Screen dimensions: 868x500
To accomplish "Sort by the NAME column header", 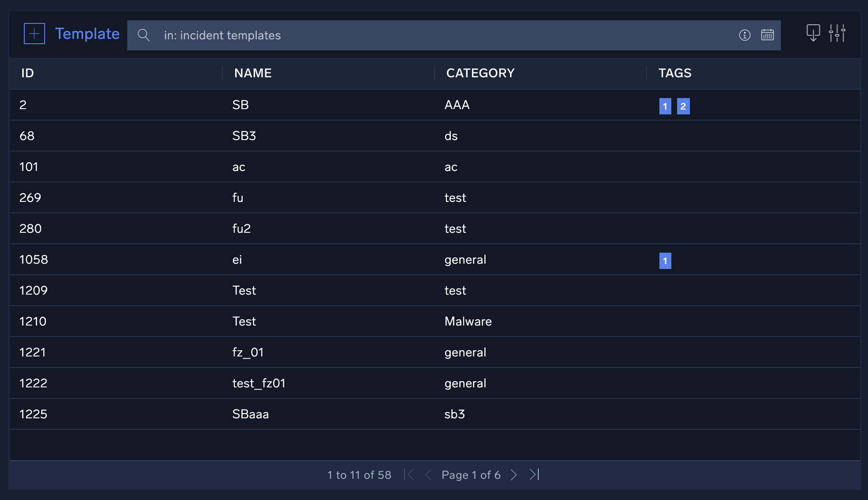I will tap(253, 73).
